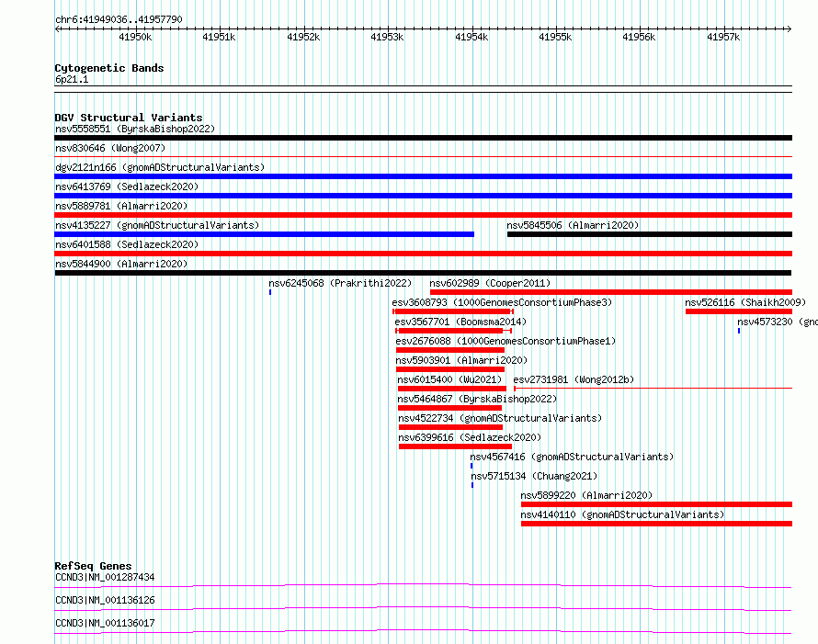Click the nsv6413769 (Sedlazeck2020) label

(x=127, y=186)
